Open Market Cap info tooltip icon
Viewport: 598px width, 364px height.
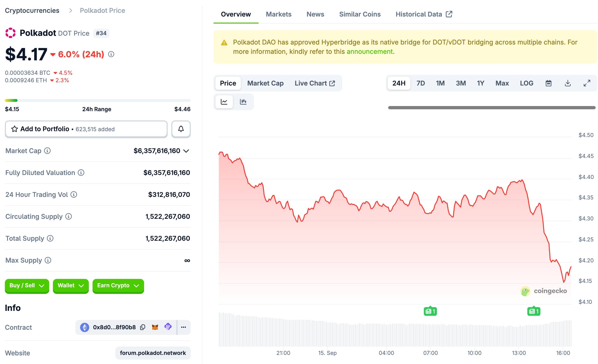pyautogui.click(x=47, y=151)
